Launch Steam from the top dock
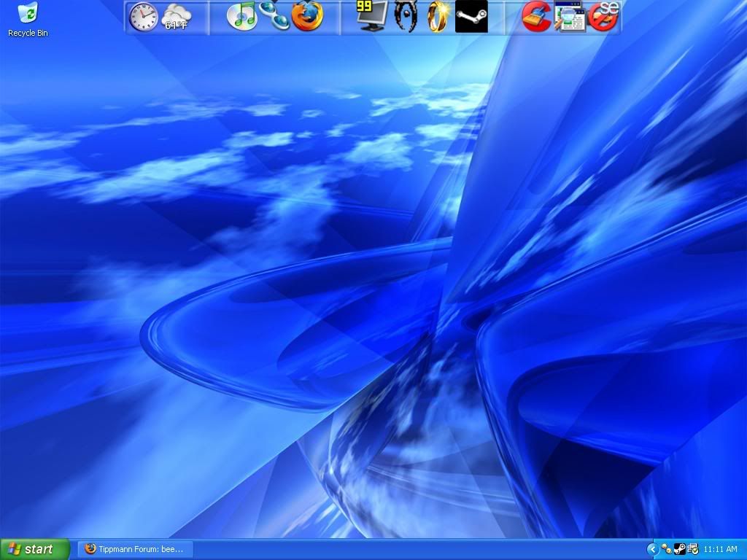Image resolution: width=747 pixels, height=560 pixels. pos(471,17)
